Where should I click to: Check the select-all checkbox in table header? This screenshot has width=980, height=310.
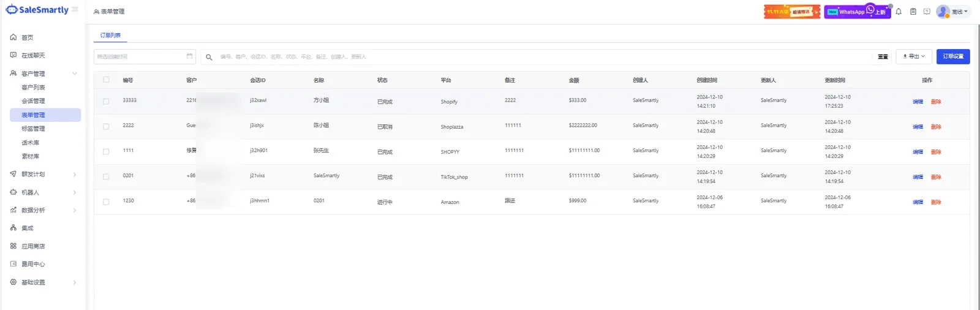tap(106, 80)
